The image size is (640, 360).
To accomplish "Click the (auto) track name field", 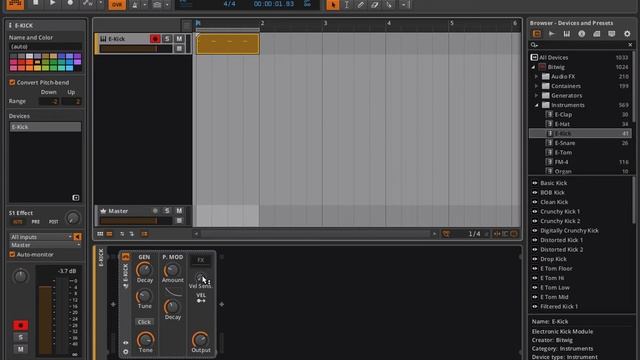I will point(45,47).
